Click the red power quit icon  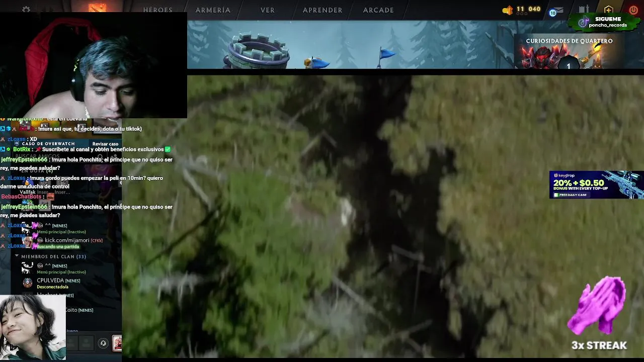coord(633,10)
